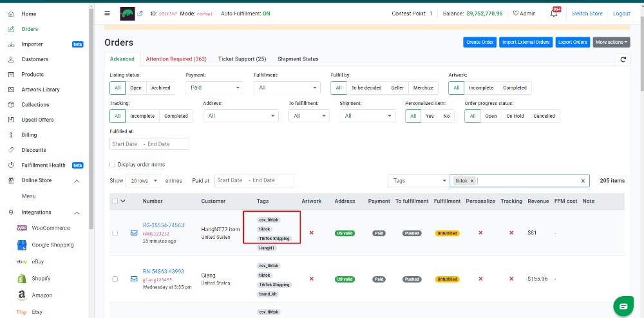Click the Switch Store link

tap(587, 14)
